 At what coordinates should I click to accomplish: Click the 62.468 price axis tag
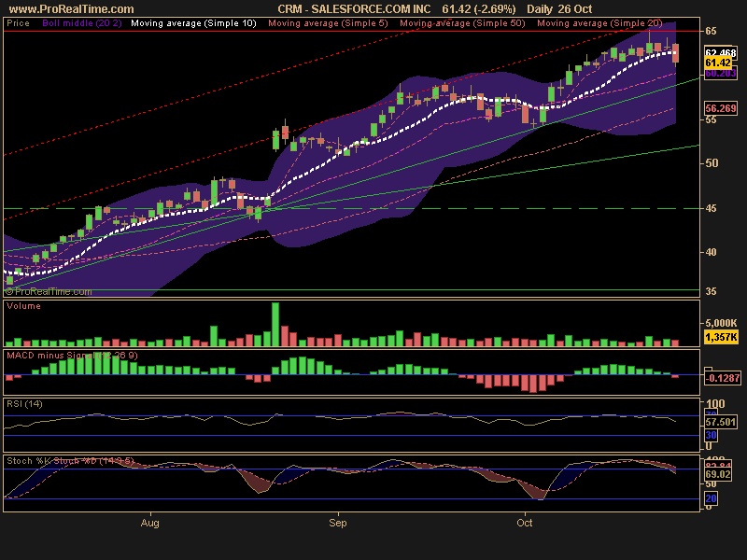720,52
